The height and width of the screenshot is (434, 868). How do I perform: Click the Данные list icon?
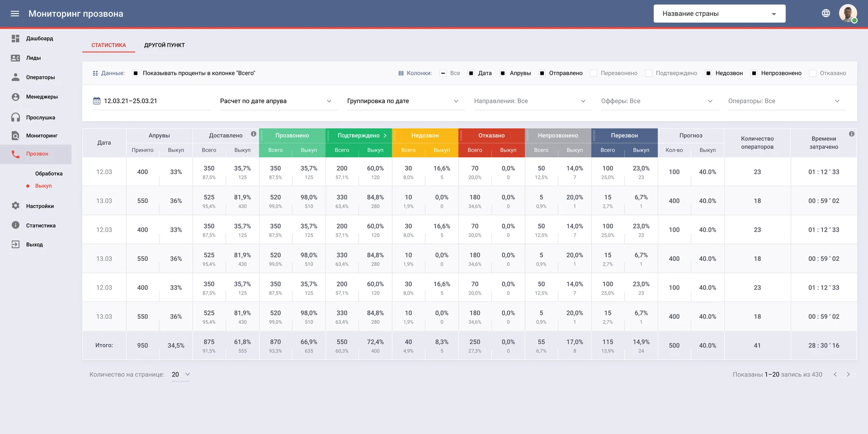click(x=95, y=73)
